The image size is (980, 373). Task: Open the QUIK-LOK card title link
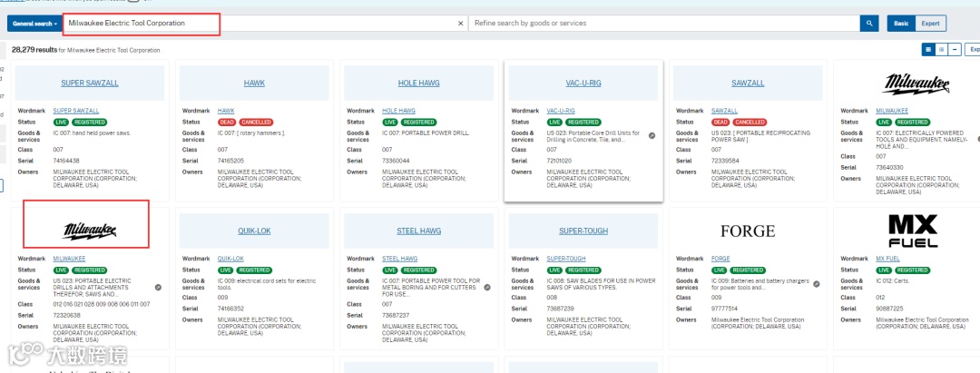(254, 231)
